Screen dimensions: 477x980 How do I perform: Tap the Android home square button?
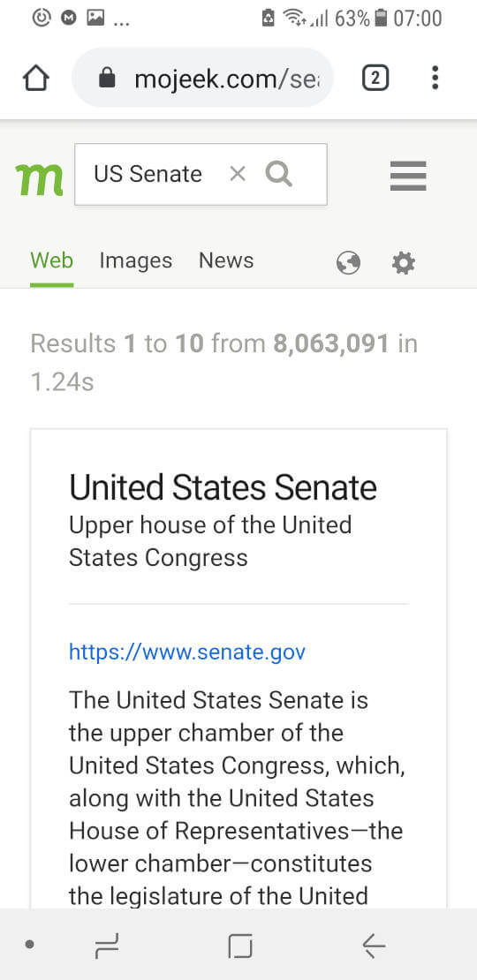240,945
